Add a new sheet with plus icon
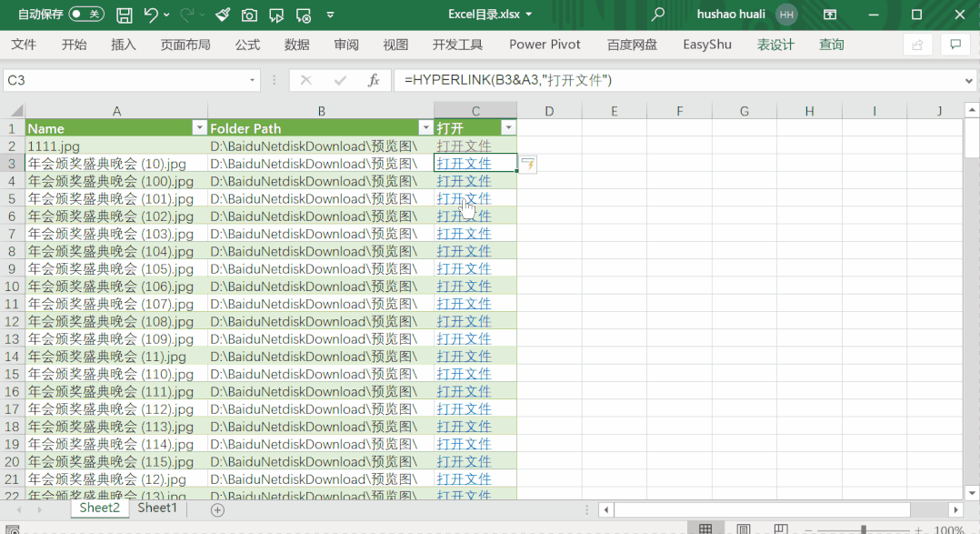 [x=217, y=509]
